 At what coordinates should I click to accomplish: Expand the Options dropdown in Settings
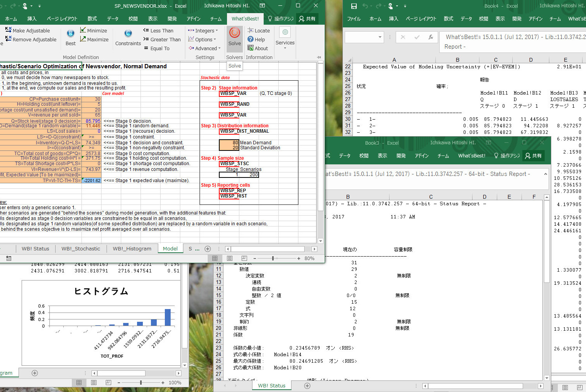pyautogui.click(x=202, y=39)
